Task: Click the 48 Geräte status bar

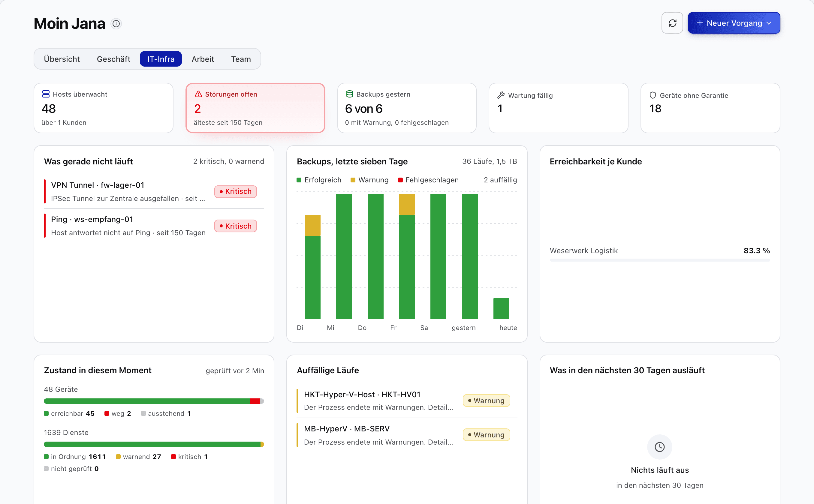Action: pos(154,401)
